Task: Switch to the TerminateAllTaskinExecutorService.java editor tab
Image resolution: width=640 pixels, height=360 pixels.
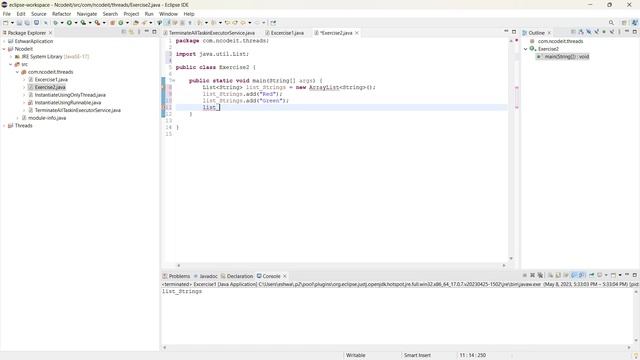Action: pyautogui.click(x=209, y=33)
